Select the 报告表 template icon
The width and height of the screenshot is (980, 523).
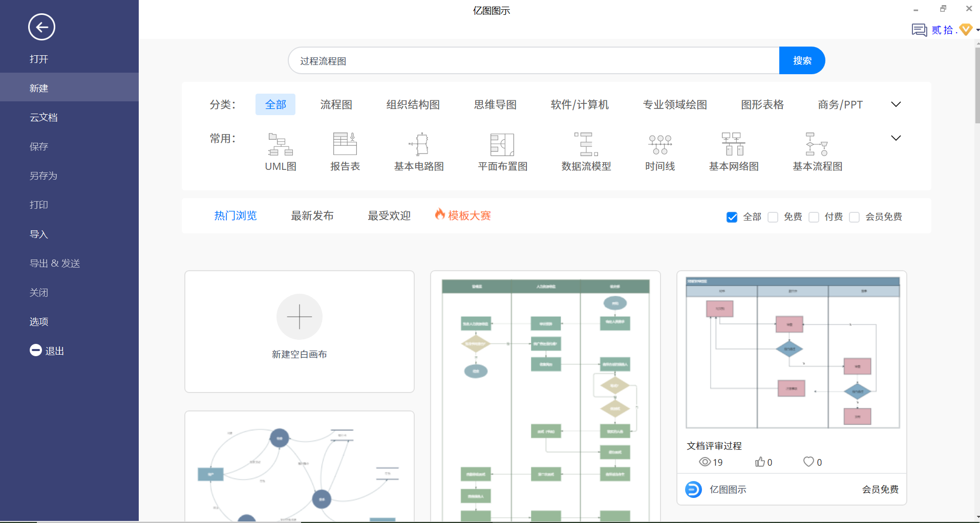[345, 144]
